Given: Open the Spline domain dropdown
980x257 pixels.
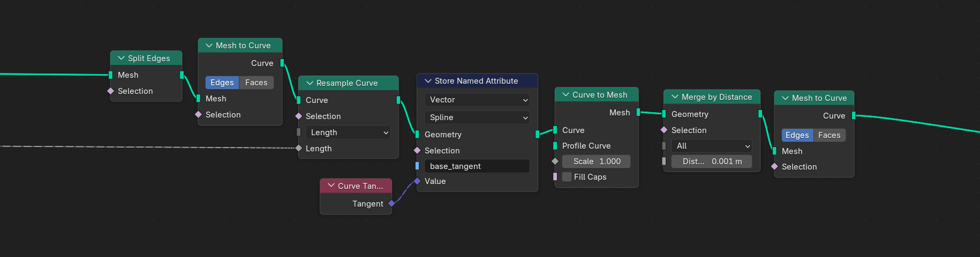Looking at the screenshot, I should point(477,118).
